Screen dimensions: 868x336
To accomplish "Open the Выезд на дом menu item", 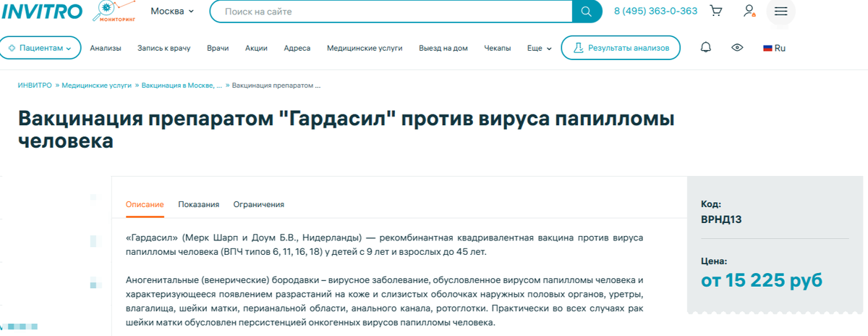I will tap(443, 49).
